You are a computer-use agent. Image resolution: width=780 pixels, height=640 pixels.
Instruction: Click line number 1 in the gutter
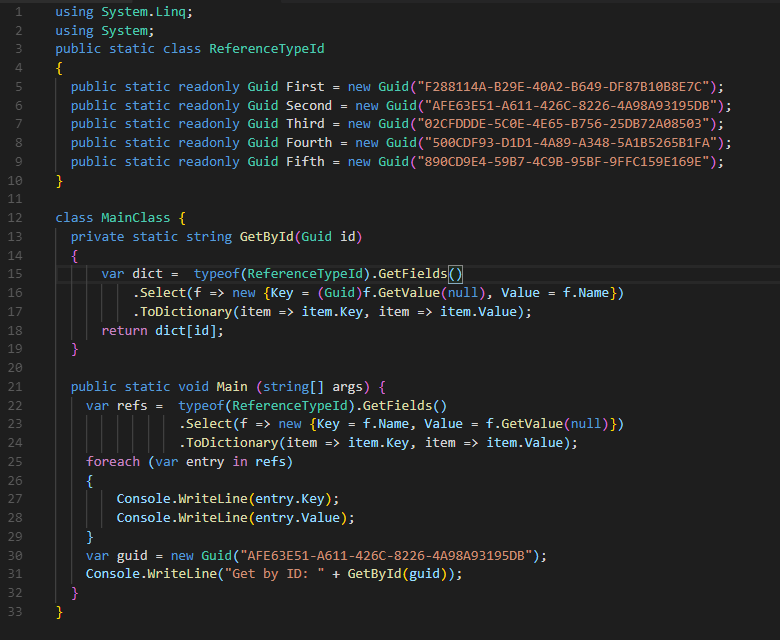18,11
